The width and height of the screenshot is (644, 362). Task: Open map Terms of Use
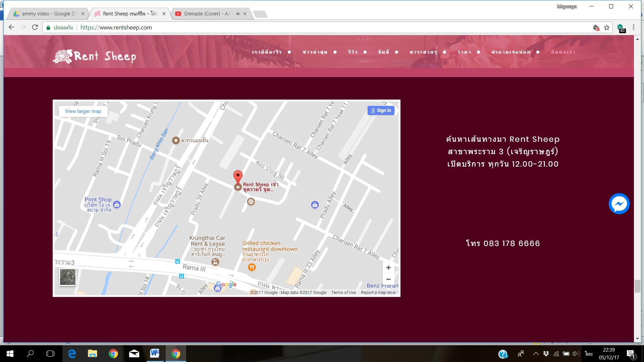pyautogui.click(x=343, y=293)
